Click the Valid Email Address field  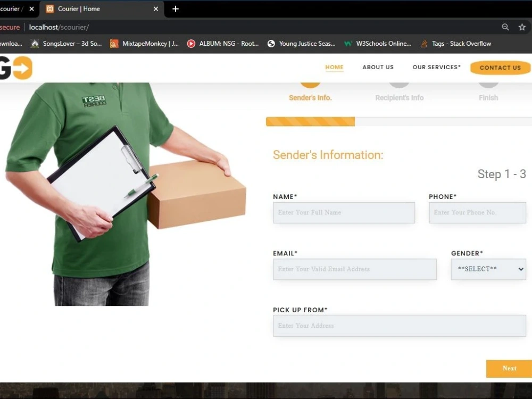point(354,269)
